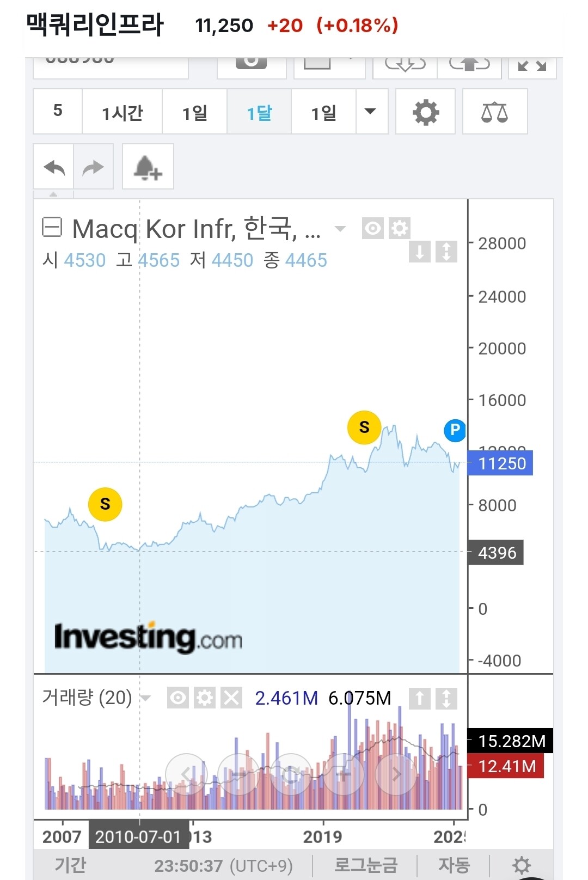Screen dimensions: 588x880
Task: Enter fullscreen chart mode
Action: coord(532,66)
